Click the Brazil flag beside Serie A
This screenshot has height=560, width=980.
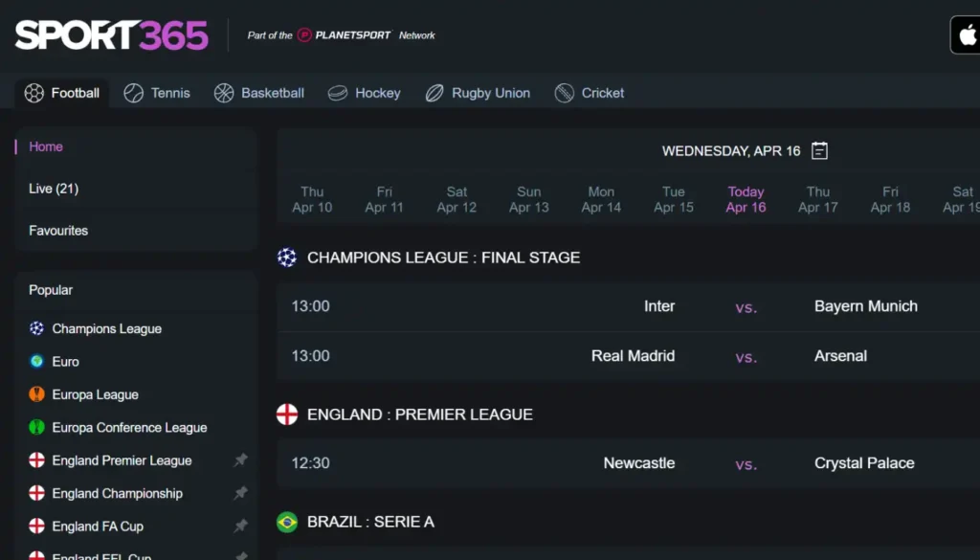[x=287, y=522]
